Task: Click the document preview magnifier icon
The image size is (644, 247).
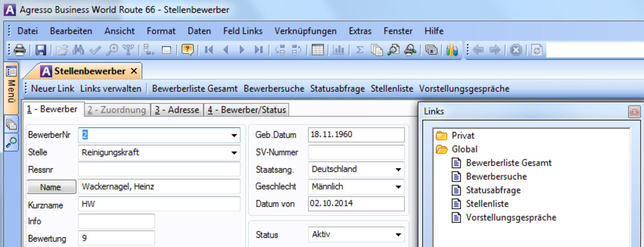Action: tap(393, 50)
